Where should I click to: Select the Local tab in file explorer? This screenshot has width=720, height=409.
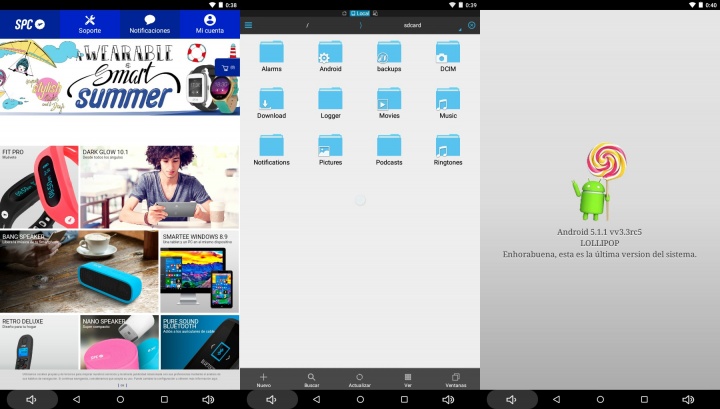pyautogui.click(x=360, y=13)
